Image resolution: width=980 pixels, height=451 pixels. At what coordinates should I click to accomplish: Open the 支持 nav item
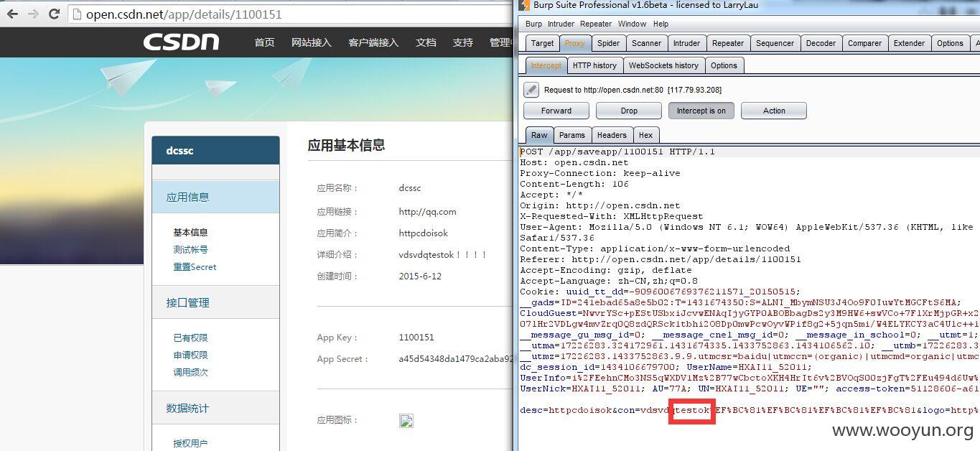point(463,42)
